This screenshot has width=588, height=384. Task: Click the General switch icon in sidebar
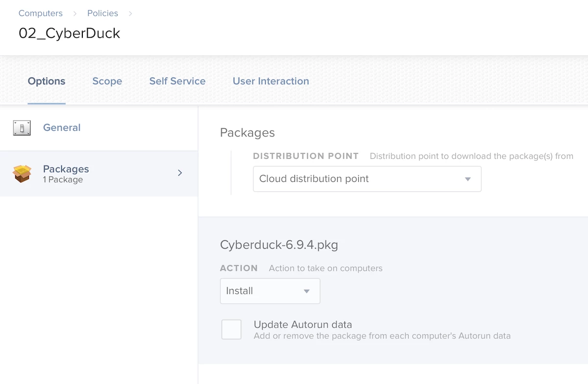coord(22,128)
